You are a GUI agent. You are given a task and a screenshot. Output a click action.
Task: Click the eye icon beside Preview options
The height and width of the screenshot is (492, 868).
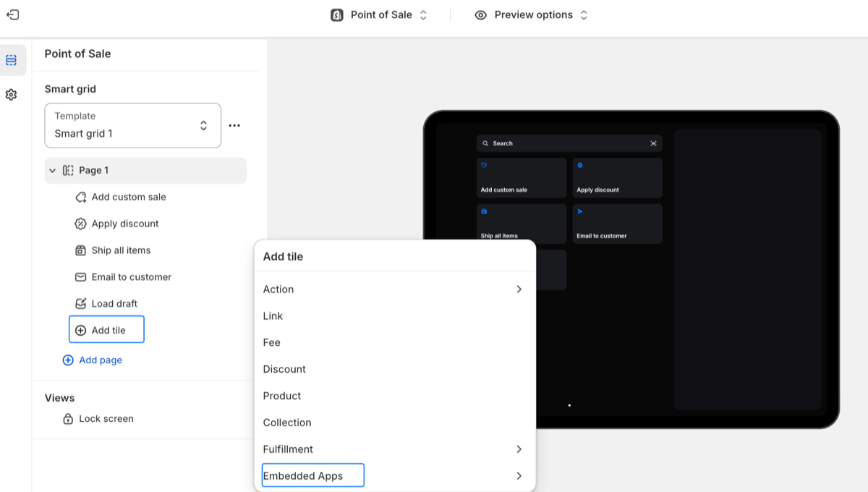[x=481, y=15]
